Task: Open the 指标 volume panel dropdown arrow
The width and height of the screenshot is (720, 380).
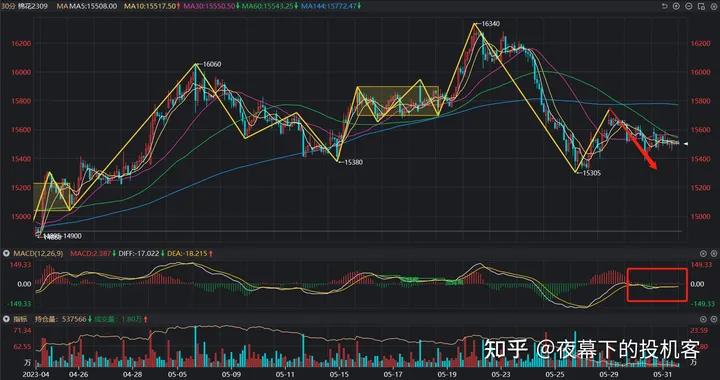Action: tap(5, 319)
